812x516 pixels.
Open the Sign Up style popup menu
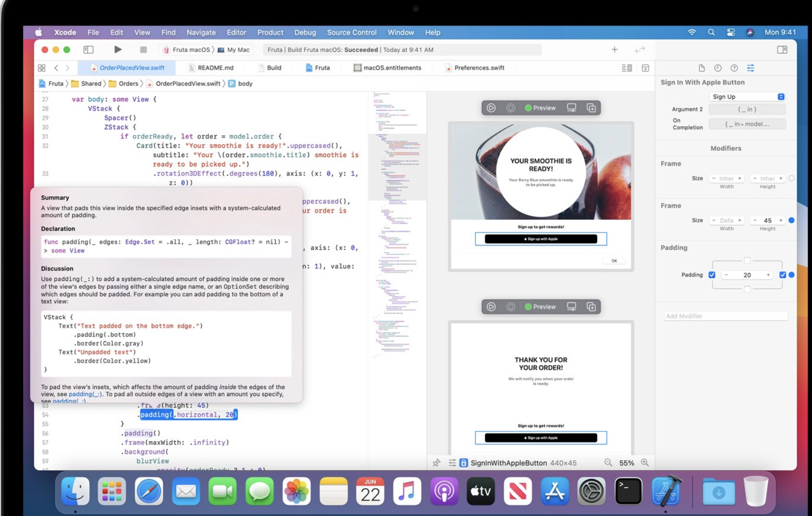pyautogui.click(x=747, y=96)
